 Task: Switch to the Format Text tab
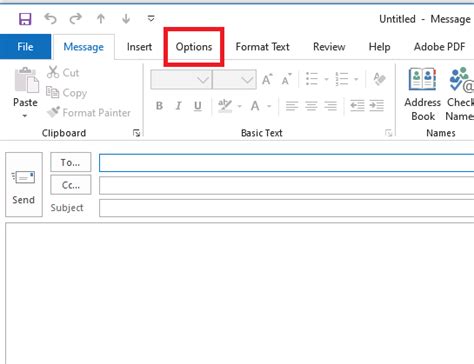(262, 47)
